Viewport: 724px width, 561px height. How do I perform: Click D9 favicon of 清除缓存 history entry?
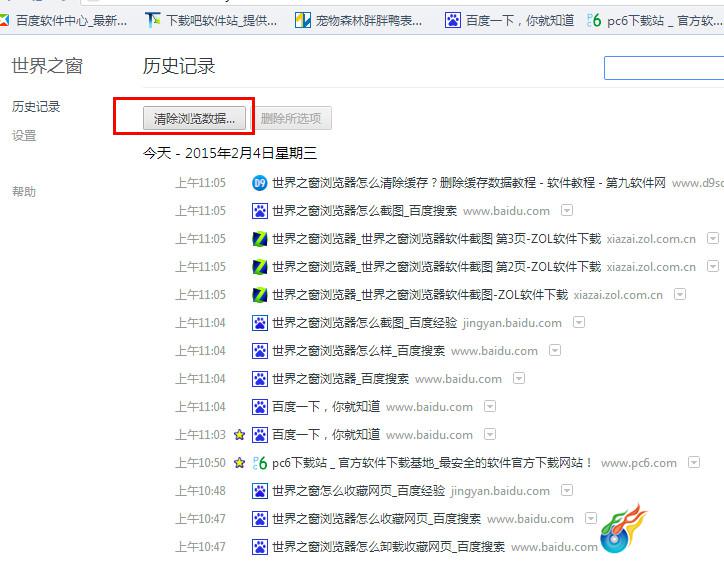click(x=259, y=183)
